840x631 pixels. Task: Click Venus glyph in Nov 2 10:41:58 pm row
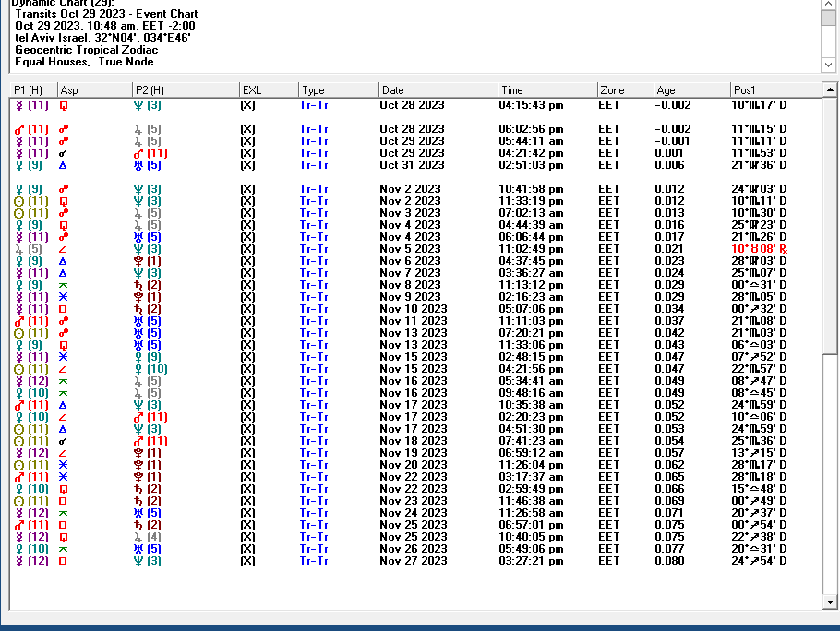tap(19, 189)
